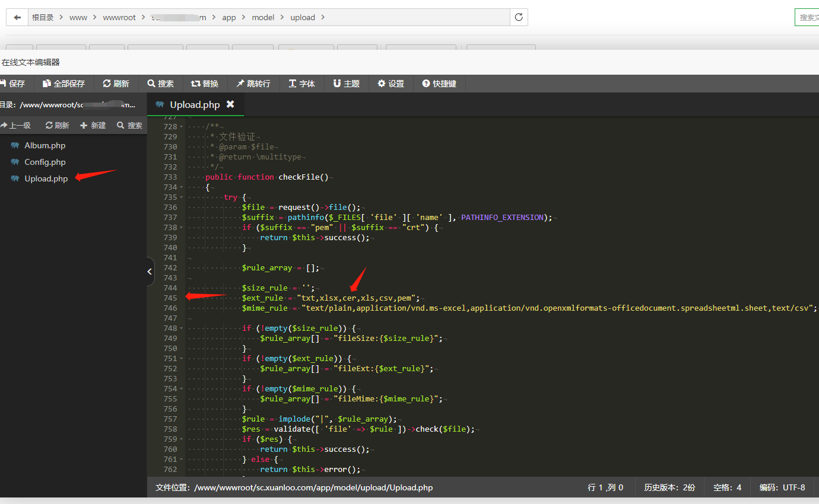Viewport: 819px width, 504px height.
Task: Open the 跳转行 go-to-line tool
Action: tap(253, 84)
